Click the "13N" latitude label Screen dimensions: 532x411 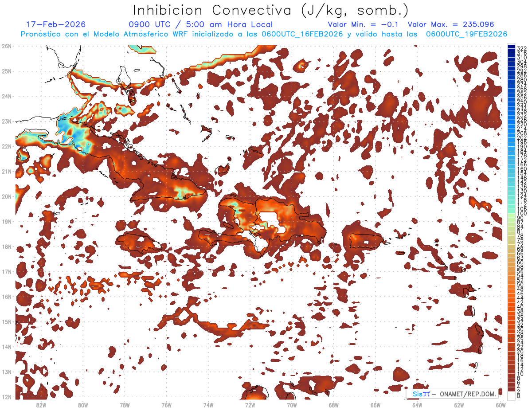7,372
